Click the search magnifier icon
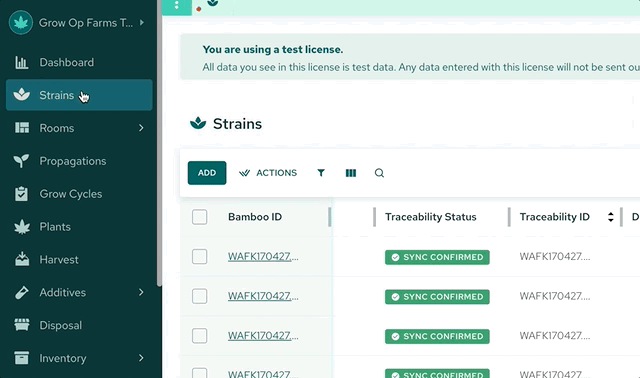This screenshot has height=378, width=640. click(379, 173)
